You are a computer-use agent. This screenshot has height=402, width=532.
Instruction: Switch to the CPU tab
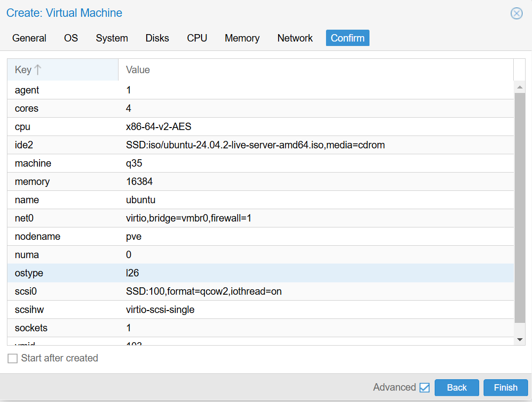[197, 38]
